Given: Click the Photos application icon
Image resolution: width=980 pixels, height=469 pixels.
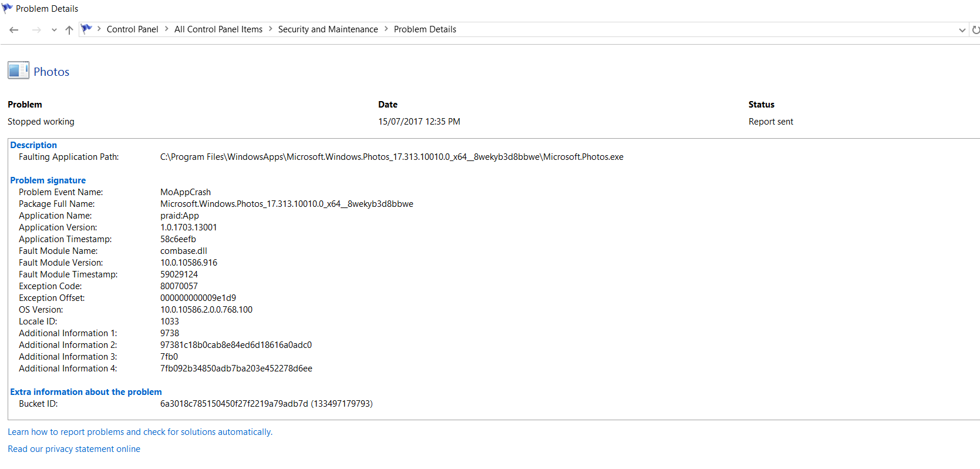Looking at the screenshot, I should (x=18, y=71).
